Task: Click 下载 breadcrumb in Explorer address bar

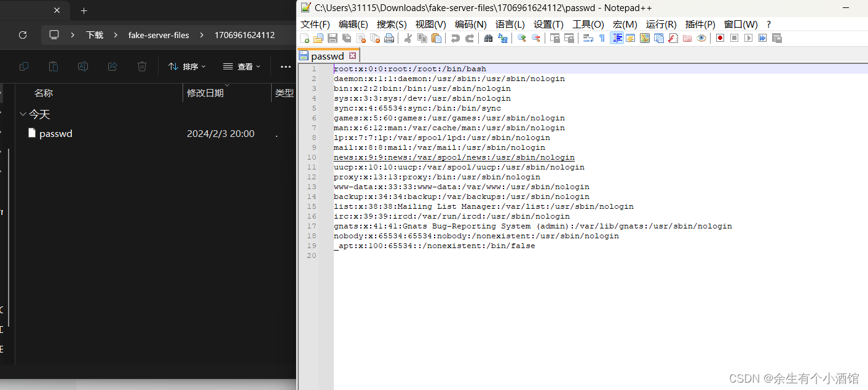Action: (95, 35)
